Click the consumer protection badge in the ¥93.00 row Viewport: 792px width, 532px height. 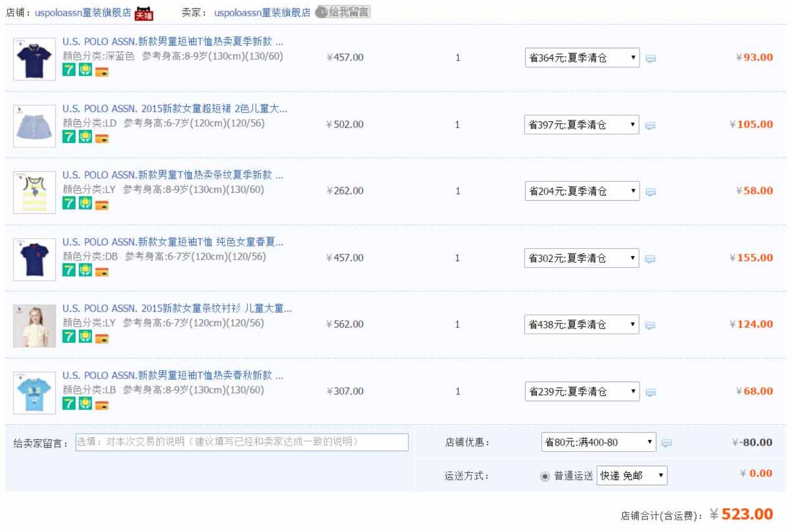[x=85, y=70]
